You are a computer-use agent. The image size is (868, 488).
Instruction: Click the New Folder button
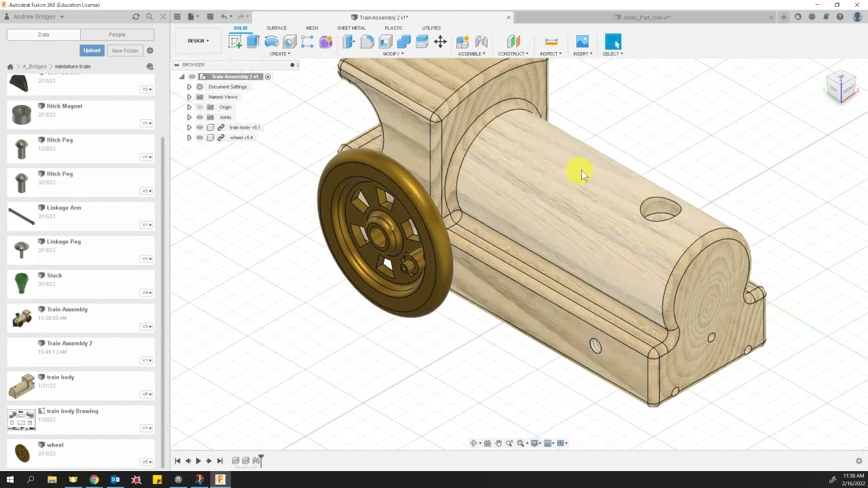click(125, 50)
